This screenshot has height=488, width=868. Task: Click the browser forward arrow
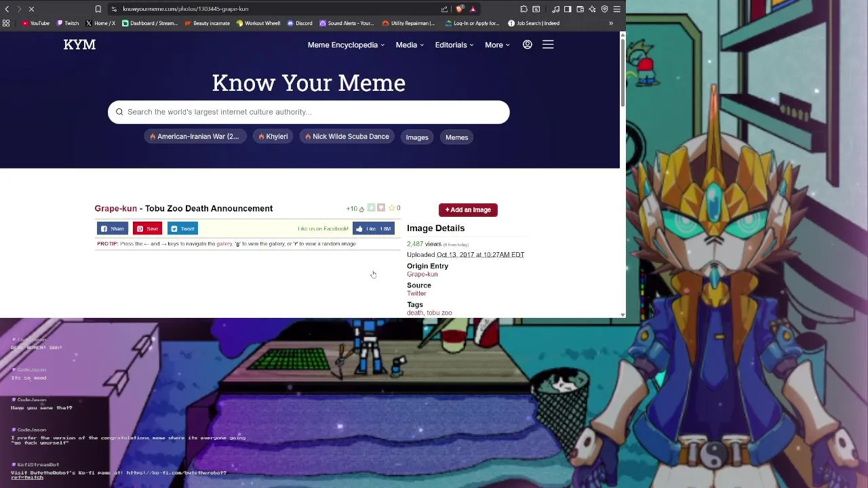point(18,9)
